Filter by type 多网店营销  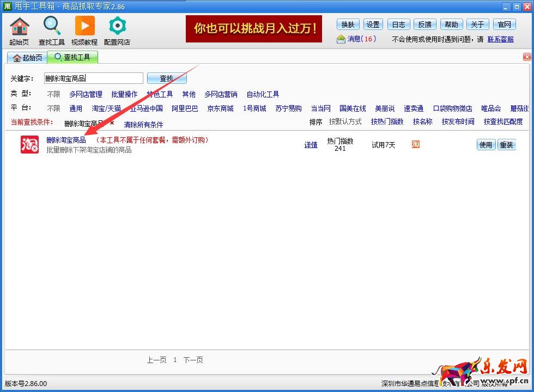click(x=221, y=94)
